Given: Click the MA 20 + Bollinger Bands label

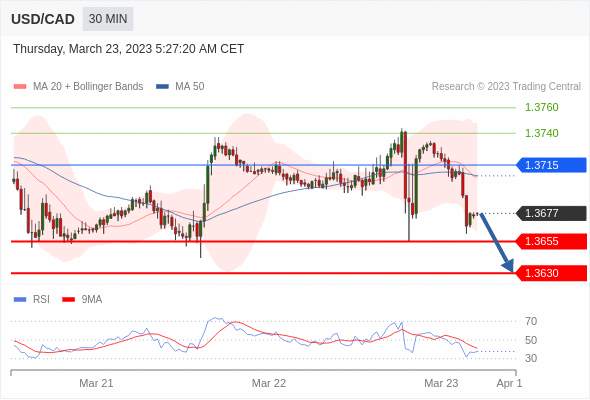Looking at the screenshot, I should click(88, 87).
